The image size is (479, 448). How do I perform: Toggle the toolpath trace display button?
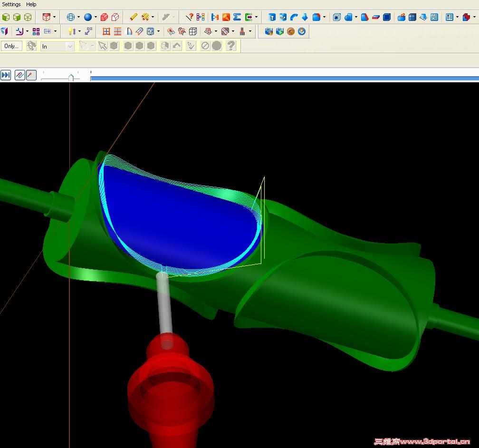pos(19,75)
